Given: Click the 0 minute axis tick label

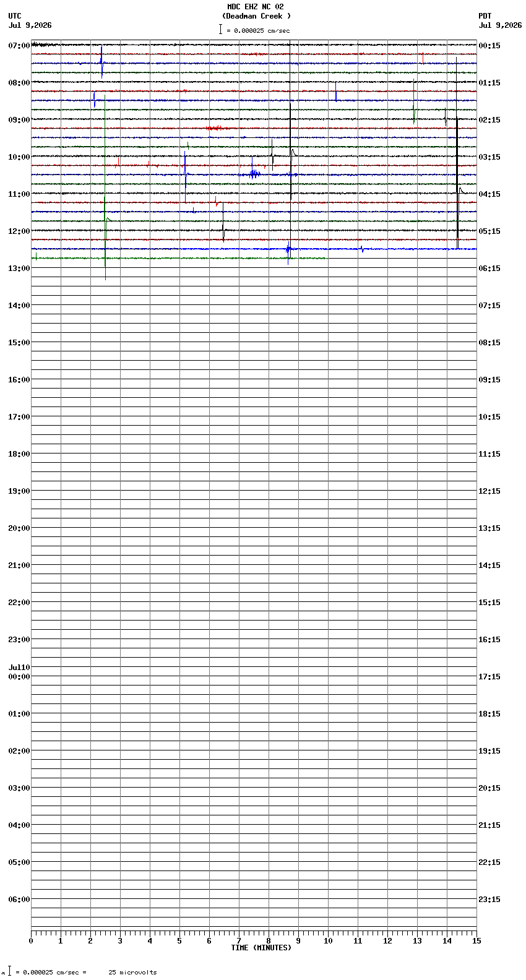Looking at the screenshot, I should pyautogui.click(x=31, y=941).
